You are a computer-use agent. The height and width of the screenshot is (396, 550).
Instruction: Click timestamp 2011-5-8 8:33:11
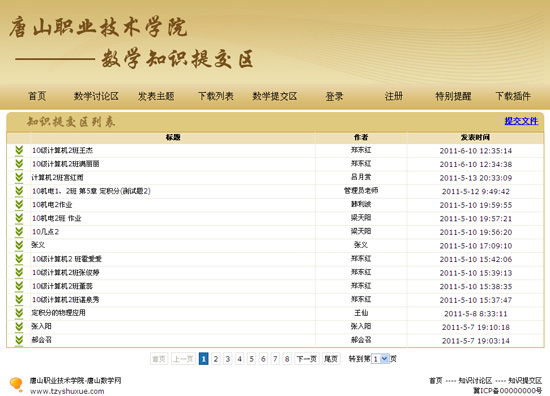pos(475,314)
